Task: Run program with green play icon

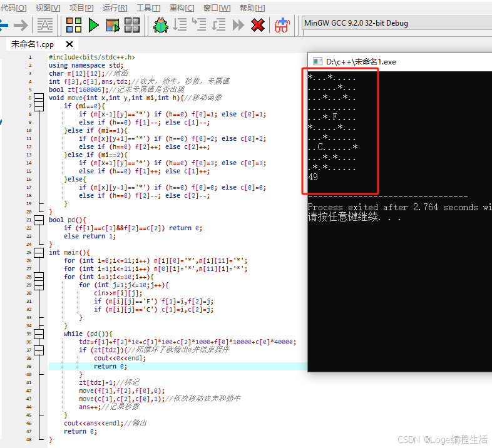Action: point(93,25)
